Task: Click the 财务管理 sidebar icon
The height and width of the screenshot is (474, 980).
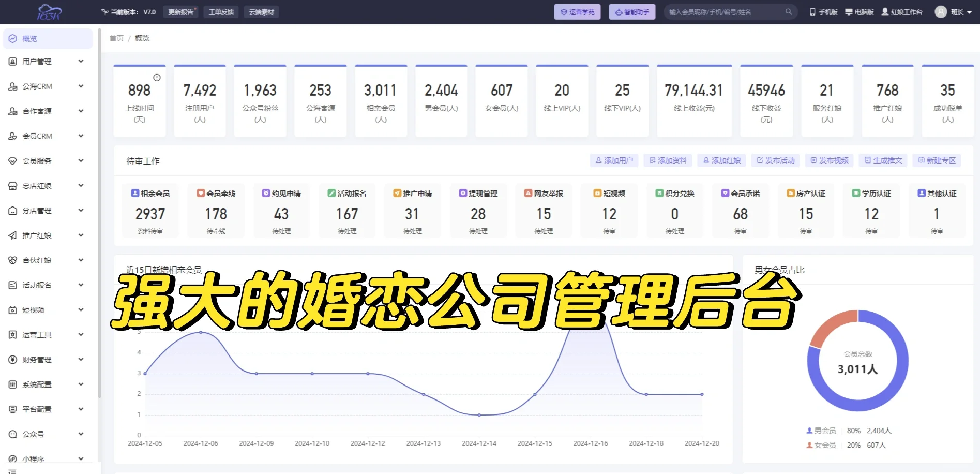Action: (12, 359)
